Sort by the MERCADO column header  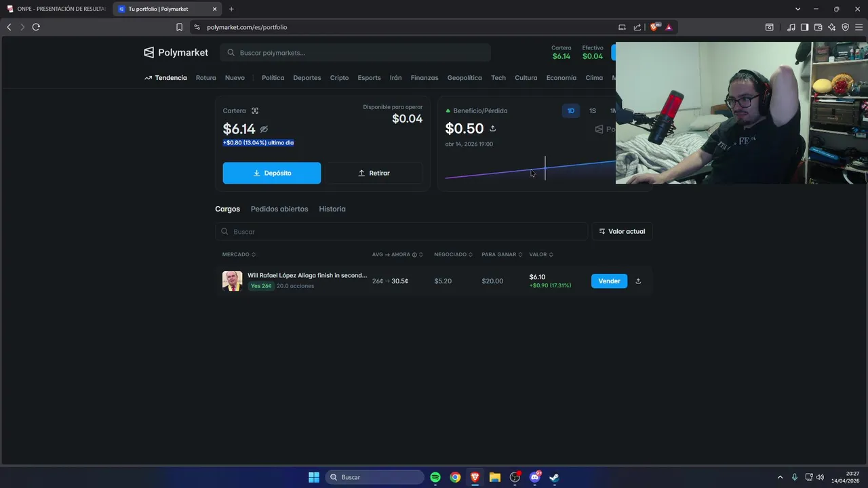pyautogui.click(x=239, y=254)
